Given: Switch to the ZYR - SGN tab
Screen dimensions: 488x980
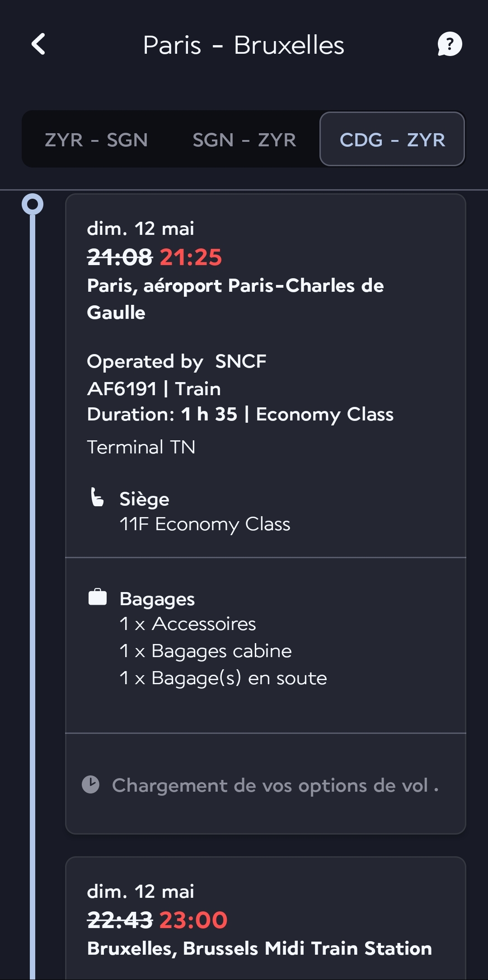Looking at the screenshot, I should (96, 140).
